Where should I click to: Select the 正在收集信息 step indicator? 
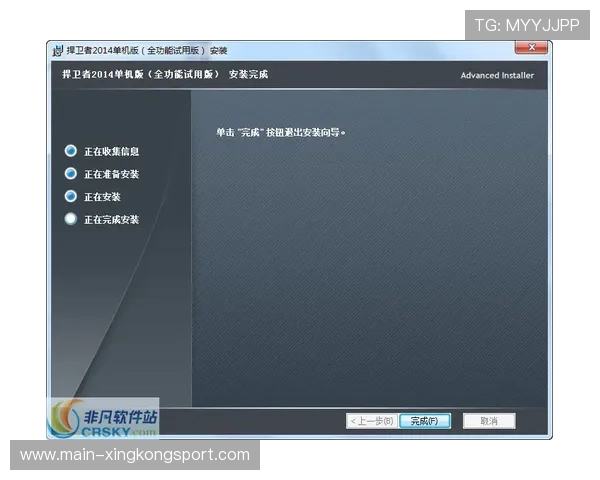coord(71,151)
